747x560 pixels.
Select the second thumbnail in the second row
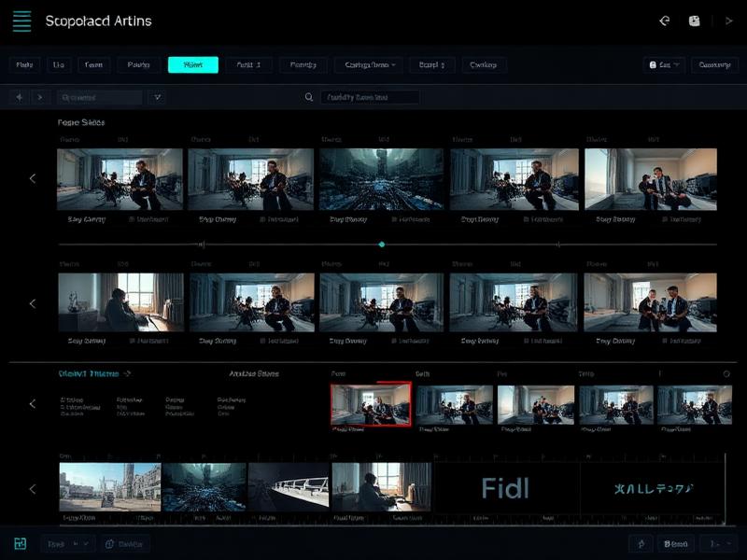(x=252, y=302)
